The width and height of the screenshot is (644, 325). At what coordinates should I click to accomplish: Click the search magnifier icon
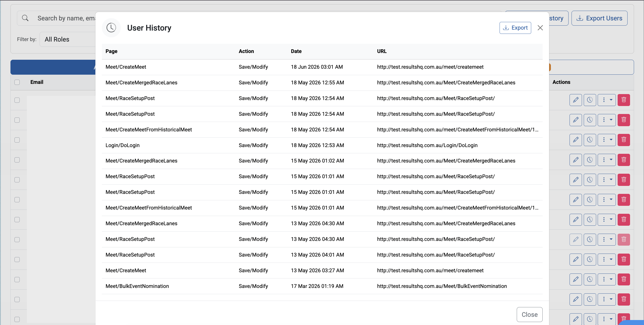click(x=25, y=18)
